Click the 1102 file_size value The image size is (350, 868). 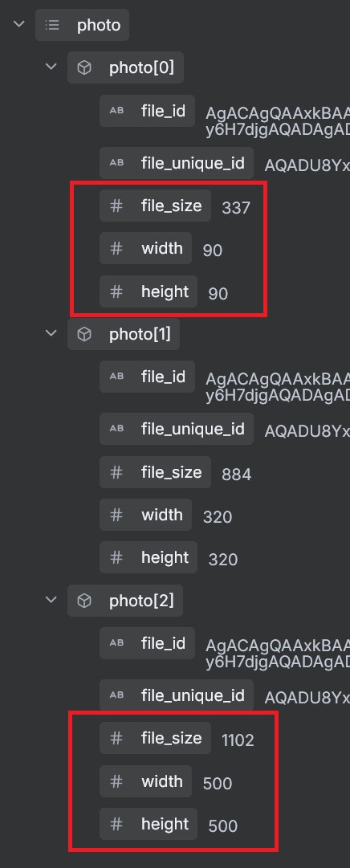tap(238, 740)
